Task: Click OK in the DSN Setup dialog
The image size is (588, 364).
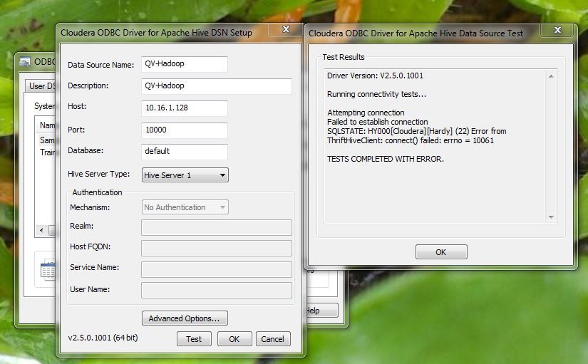Action: click(234, 339)
